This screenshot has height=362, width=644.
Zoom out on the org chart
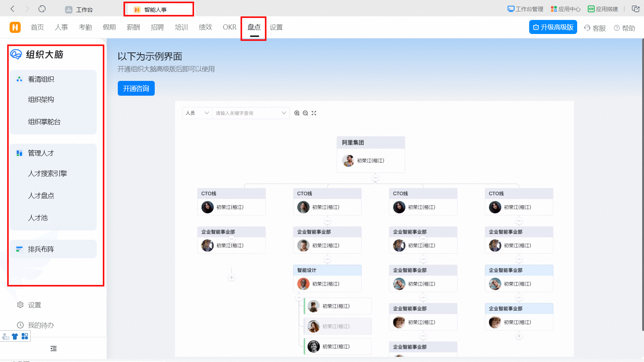click(305, 113)
